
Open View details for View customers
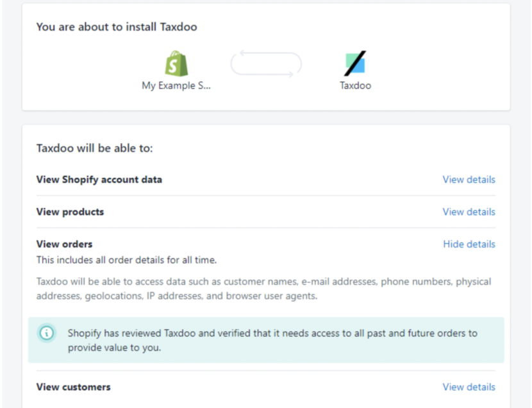(469, 387)
